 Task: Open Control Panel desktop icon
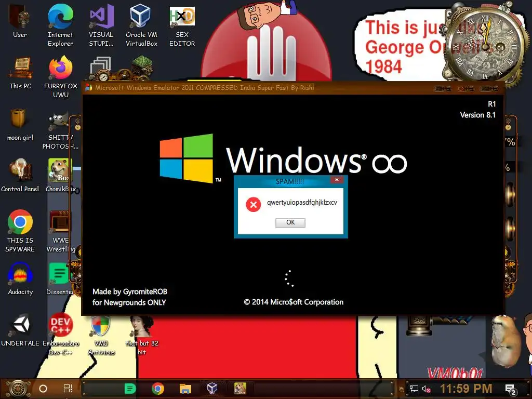point(20,176)
